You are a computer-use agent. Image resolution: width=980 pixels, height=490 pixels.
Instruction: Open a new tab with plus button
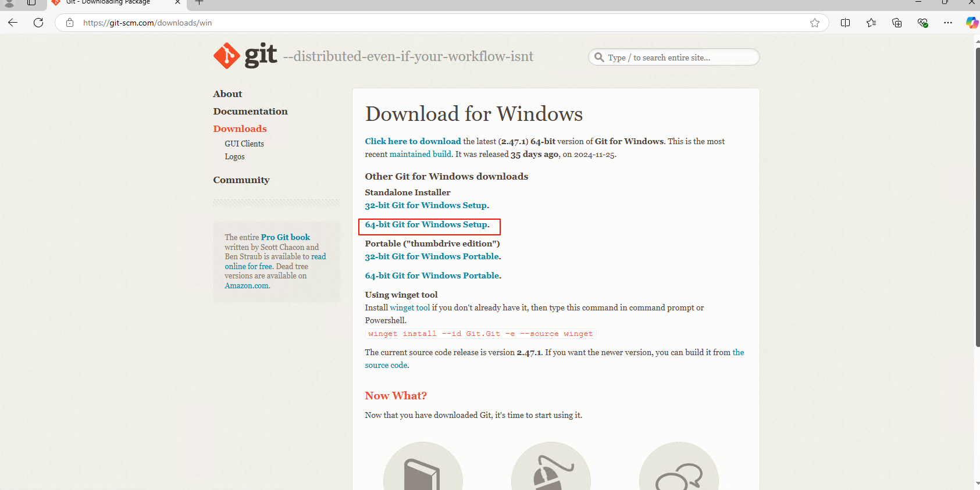pos(199,3)
